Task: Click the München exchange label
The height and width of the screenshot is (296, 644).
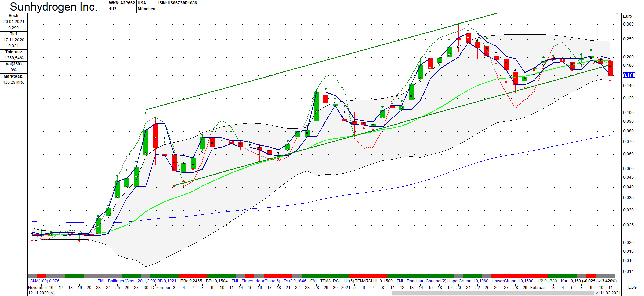Action: 147,9
